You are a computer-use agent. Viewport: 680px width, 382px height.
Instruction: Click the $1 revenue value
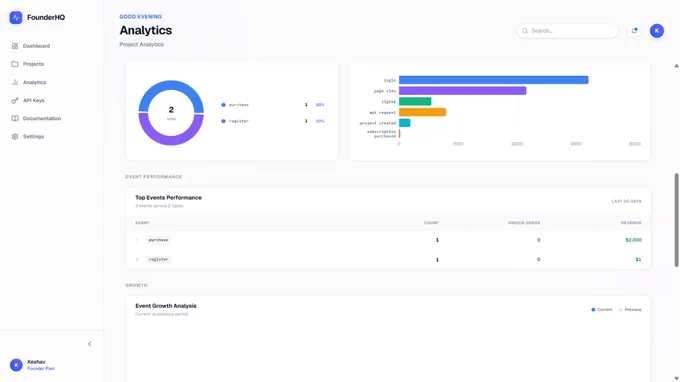pyautogui.click(x=638, y=259)
